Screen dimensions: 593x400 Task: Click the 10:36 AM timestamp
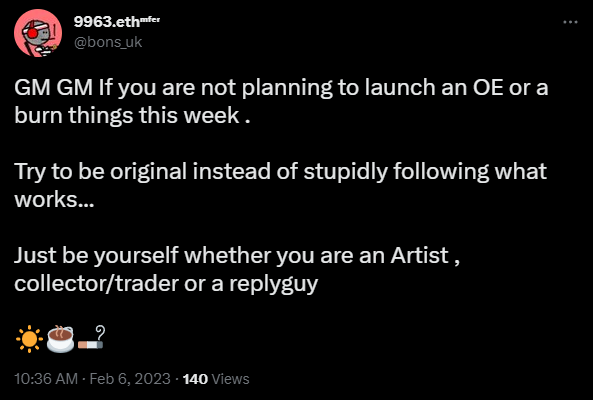46,378
